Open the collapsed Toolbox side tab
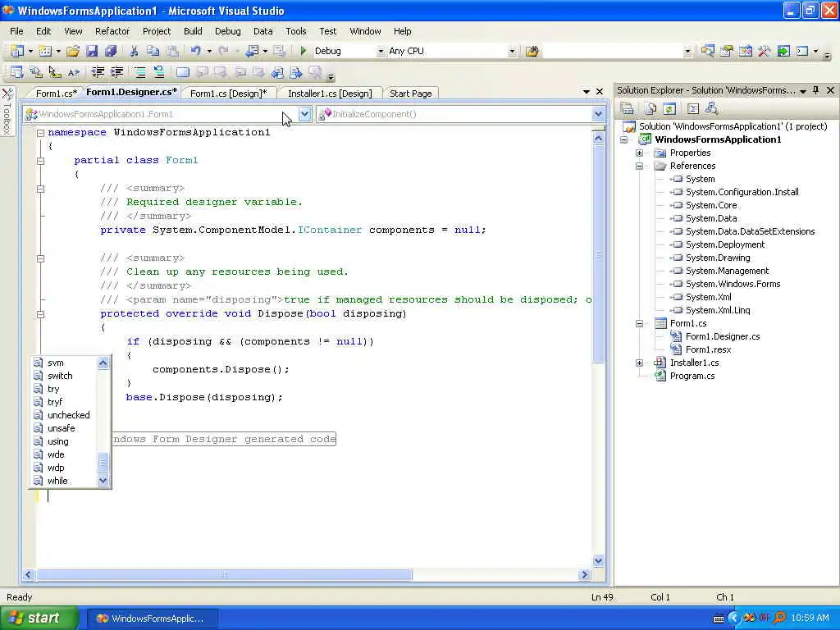The height and width of the screenshot is (630, 840). pyautogui.click(x=7, y=112)
